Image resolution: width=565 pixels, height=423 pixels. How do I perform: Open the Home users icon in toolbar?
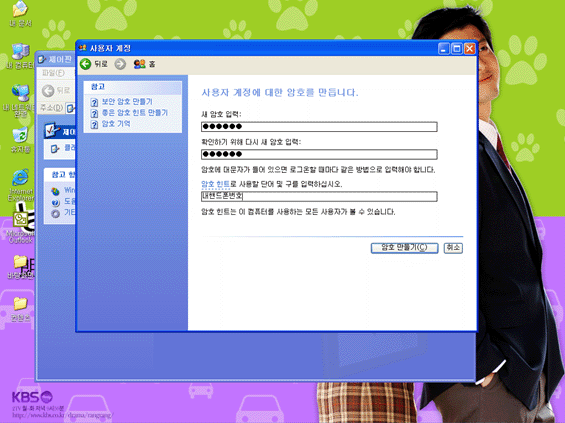(x=139, y=64)
